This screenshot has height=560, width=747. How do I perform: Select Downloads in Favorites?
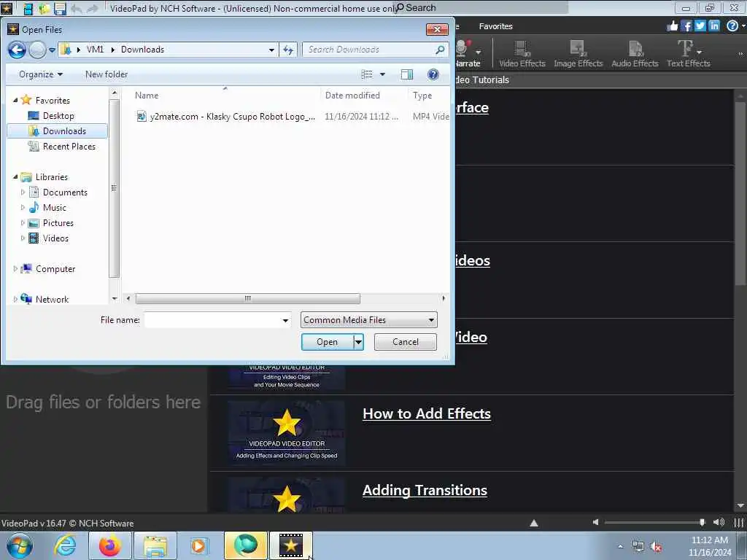[58, 131]
